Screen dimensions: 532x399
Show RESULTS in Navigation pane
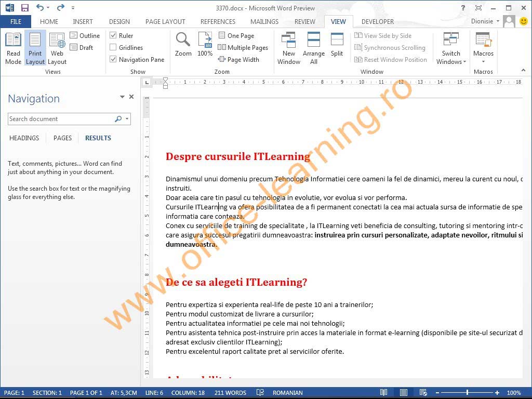[x=98, y=138]
